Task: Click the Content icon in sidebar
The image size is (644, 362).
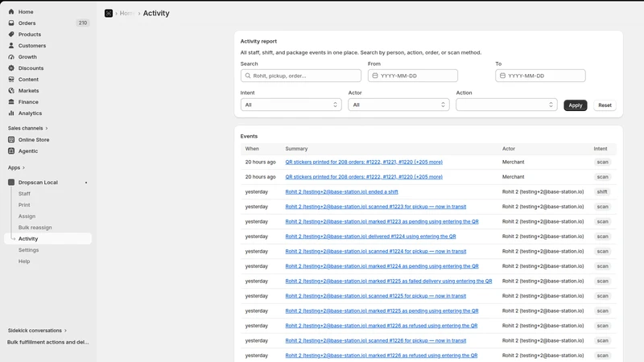Action: [x=11, y=79]
